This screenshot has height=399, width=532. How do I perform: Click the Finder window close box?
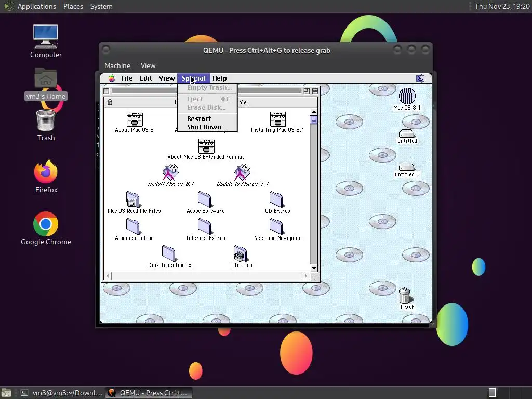[x=106, y=91]
